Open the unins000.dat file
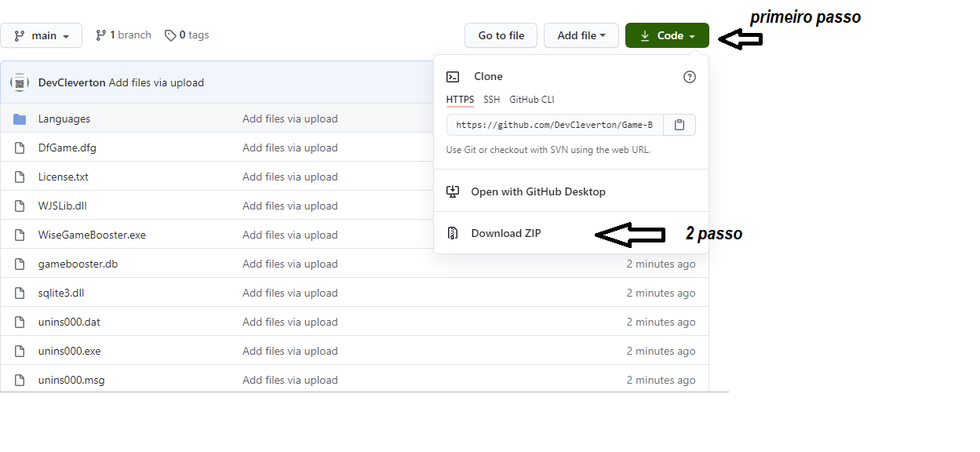 click(x=70, y=322)
